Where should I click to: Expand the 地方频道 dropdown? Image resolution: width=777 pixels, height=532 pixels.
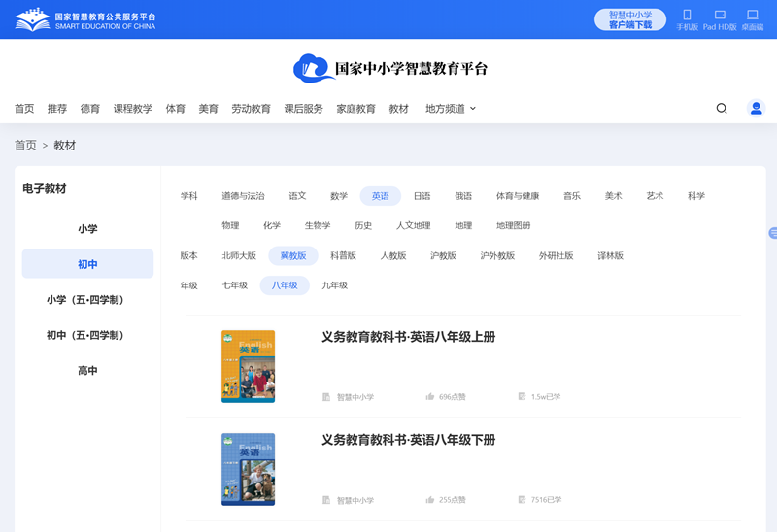pos(451,109)
